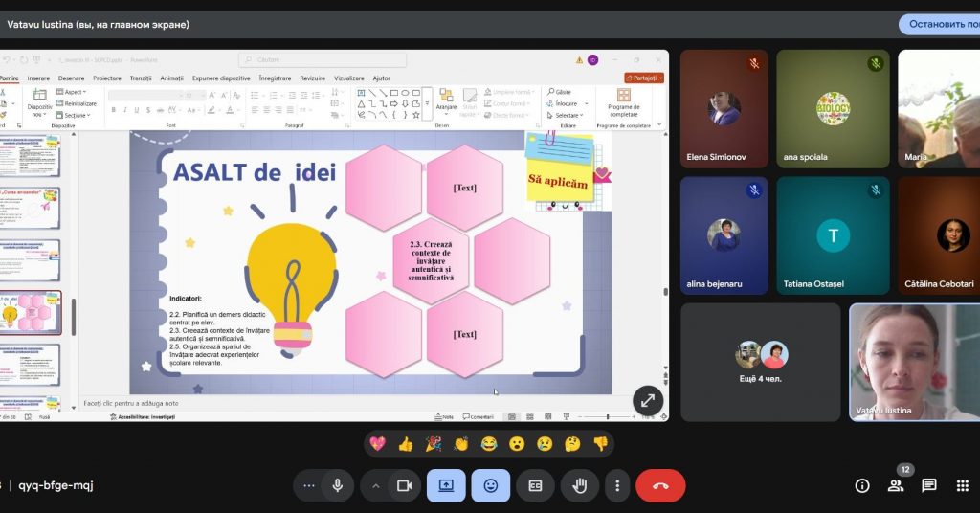Toggle the camera on or off
This screenshot has width=980, height=513.
pos(404,485)
